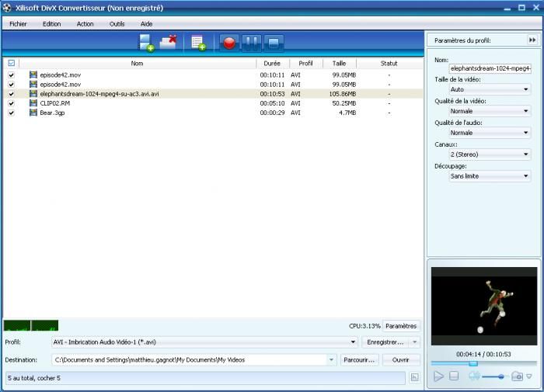Open the Edition menu
The height and width of the screenshot is (392, 544).
point(52,24)
